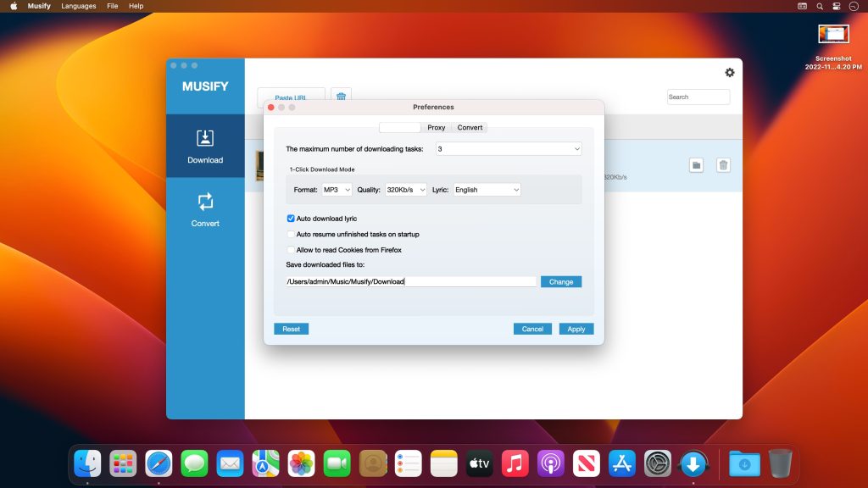
Task: Click the trash icon next to Paste URL
Action: (341, 97)
